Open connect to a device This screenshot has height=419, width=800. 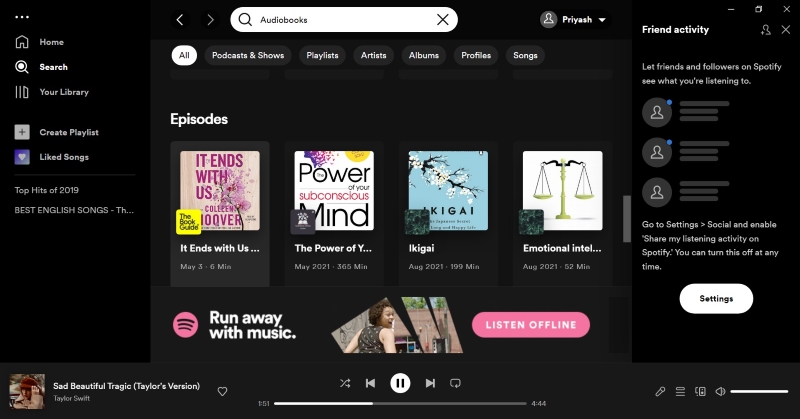700,391
